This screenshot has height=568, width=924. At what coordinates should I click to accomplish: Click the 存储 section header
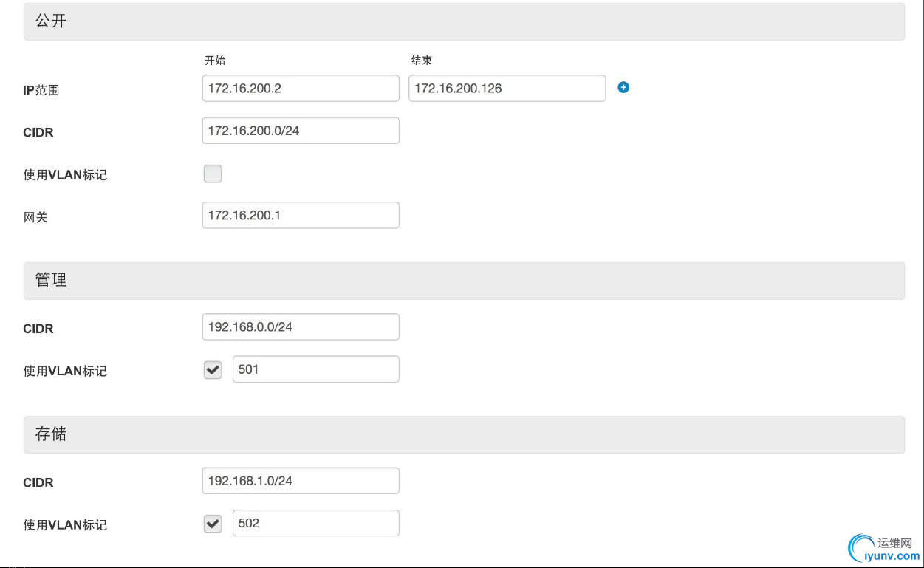464,434
